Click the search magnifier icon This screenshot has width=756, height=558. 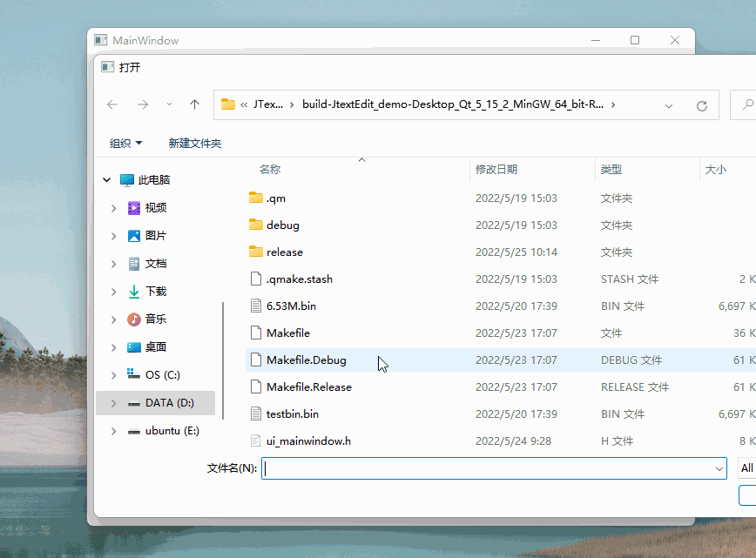coord(748,104)
